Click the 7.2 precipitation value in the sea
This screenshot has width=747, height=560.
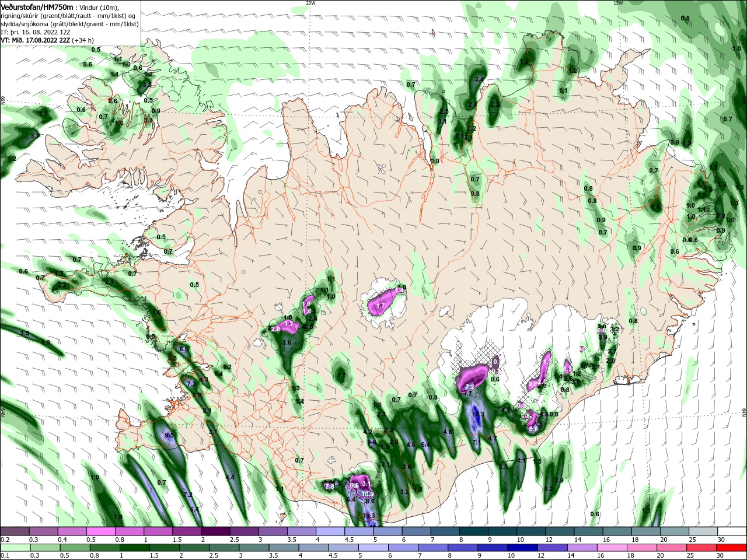[188, 495]
